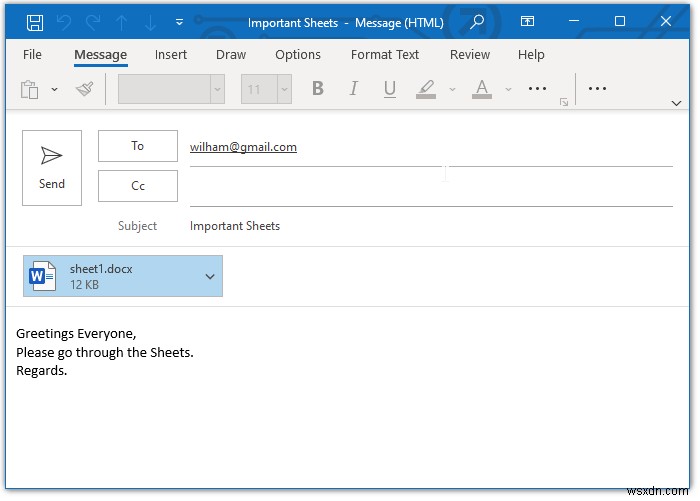The image size is (700, 501).
Task: Select the sheet1.docx attachment
Action: (x=123, y=276)
